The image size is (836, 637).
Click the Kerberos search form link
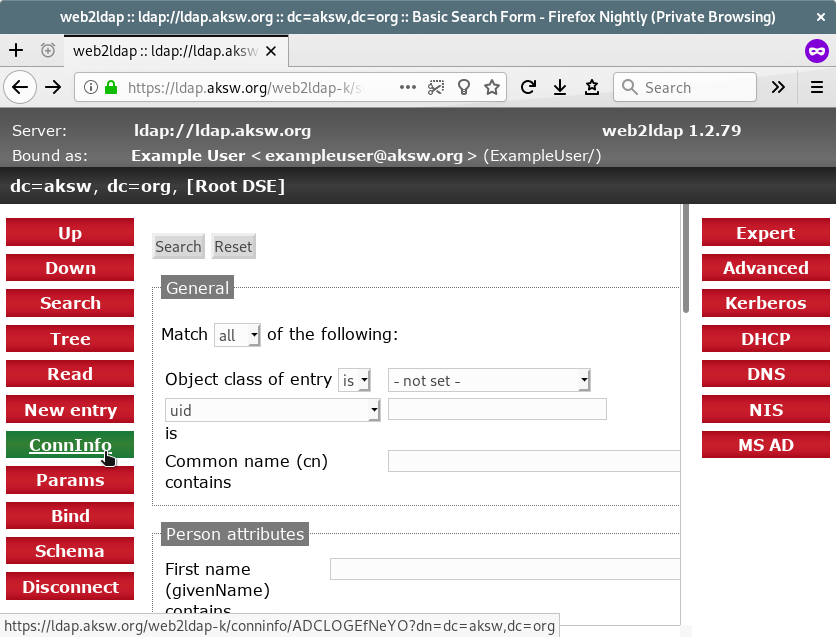point(766,303)
